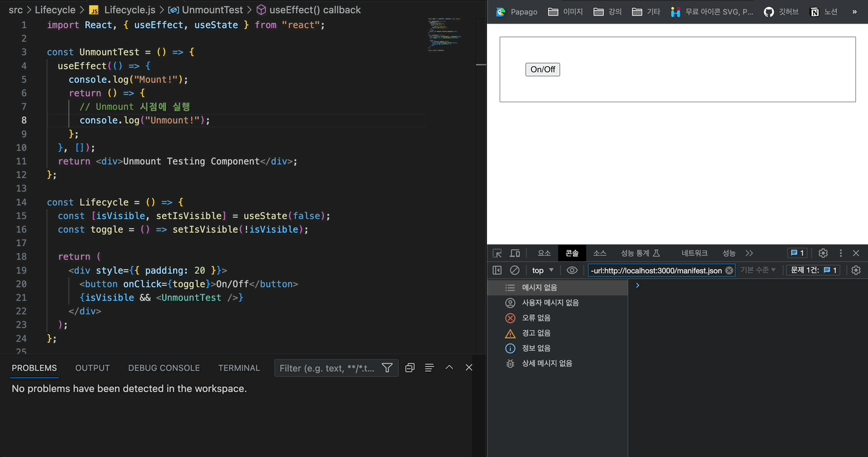This screenshot has width=868, height=457.
Task: Switch to the 소스 (Sources) tab
Action: (x=600, y=253)
